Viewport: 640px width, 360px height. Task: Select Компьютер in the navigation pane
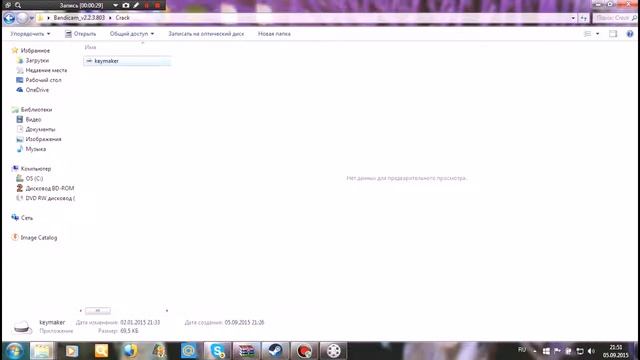click(x=36, y=169)
